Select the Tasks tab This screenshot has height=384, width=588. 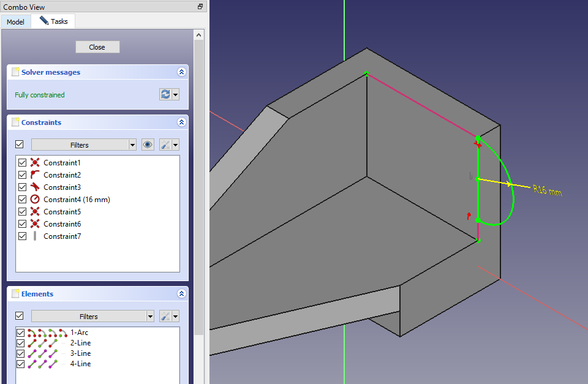[x=54, y=21]
